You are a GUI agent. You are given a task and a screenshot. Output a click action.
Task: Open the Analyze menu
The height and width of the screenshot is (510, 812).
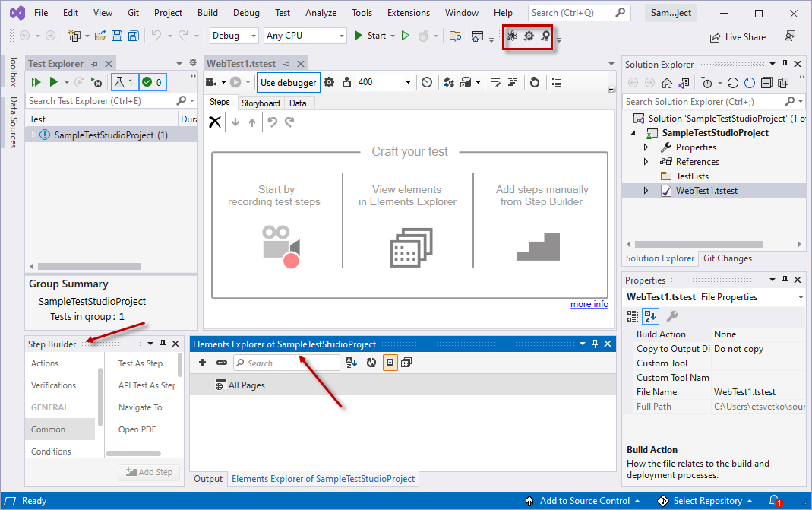coord(321,13)
